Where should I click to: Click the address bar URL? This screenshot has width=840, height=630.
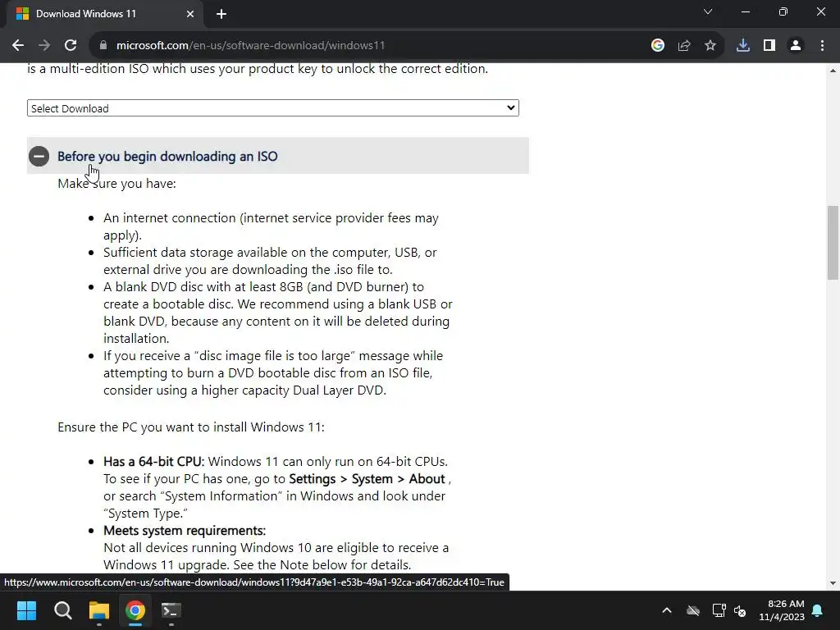click(251, 46)
